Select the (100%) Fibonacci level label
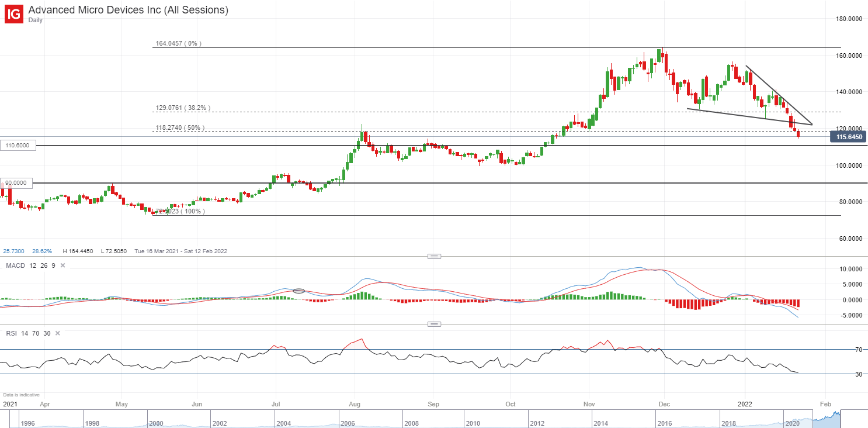Screen dimensions: 868x428 180,211
